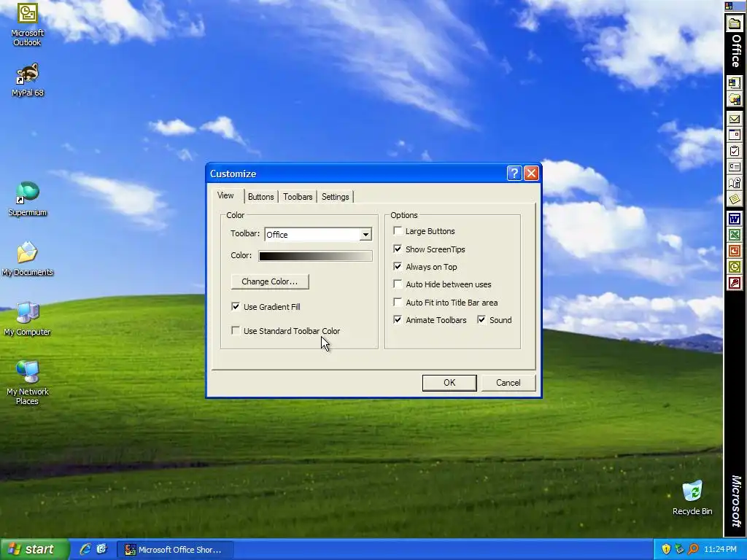Click the Customize dialog title bar
This screenshot has height=560, width=747.
357,174
